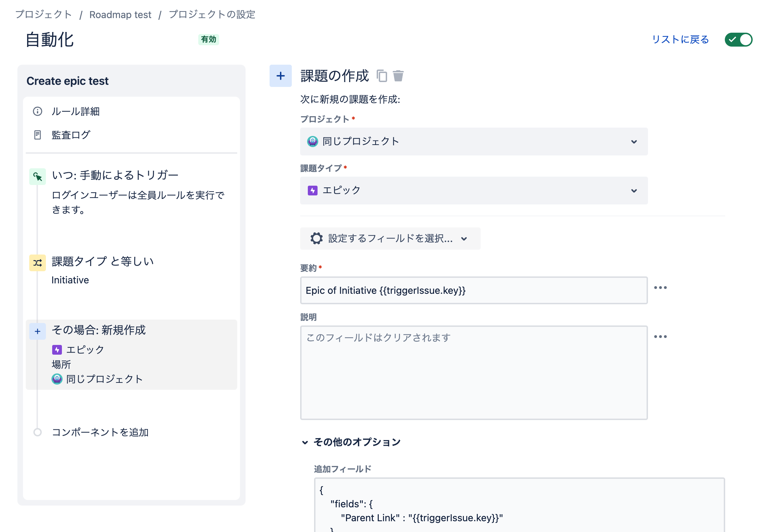The width and height of the screenshot is (777, 532).
Task: Click the リストに戻る link
Action: [x=680, y=40]
